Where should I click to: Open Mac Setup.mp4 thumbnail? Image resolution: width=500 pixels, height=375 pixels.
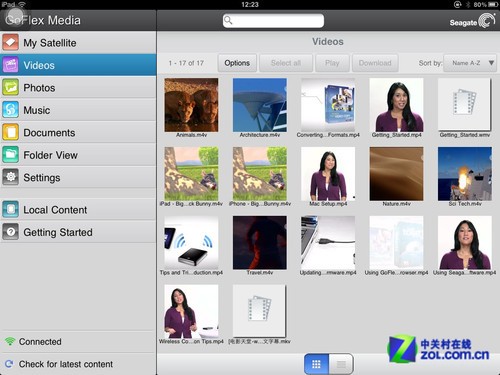point(328,174)
